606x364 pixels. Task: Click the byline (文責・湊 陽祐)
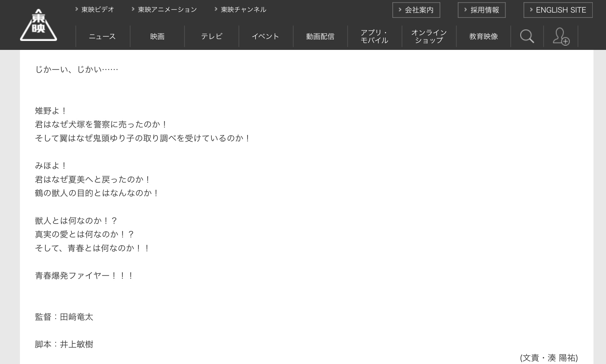pos(549,358)
